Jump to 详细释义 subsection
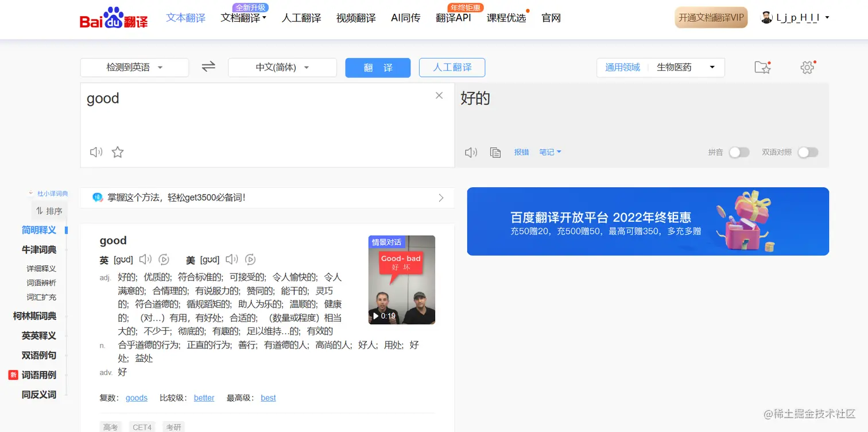Screen dimensions: 868x432 [x=41, y=268]
